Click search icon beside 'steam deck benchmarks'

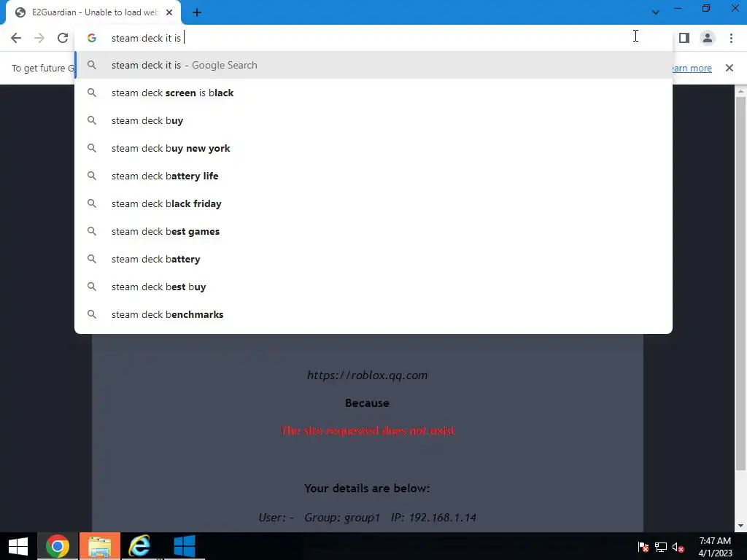coord(92,314)
